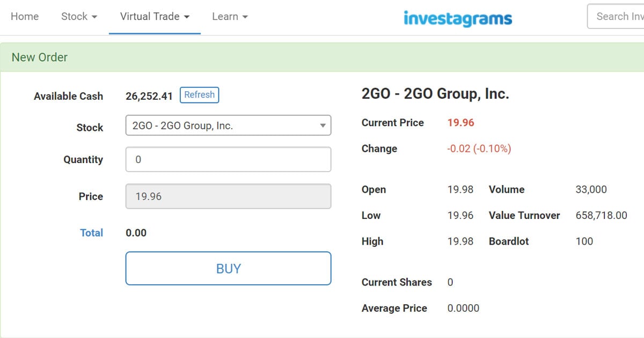Click the change value -0.02 (-0.10%)
This screenshot has height=338, width=644.
pyautogui.click(x=479, y=149)
